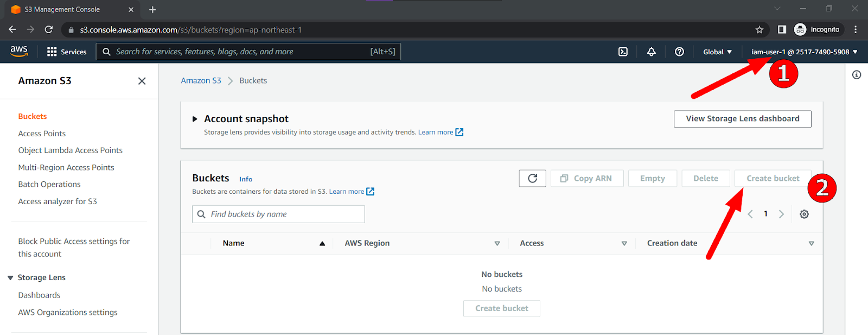The width and height of the screenshot is (868, 335).
Task: Collapse the Storage Lens navigation group
Action: [x=10, y=278]
